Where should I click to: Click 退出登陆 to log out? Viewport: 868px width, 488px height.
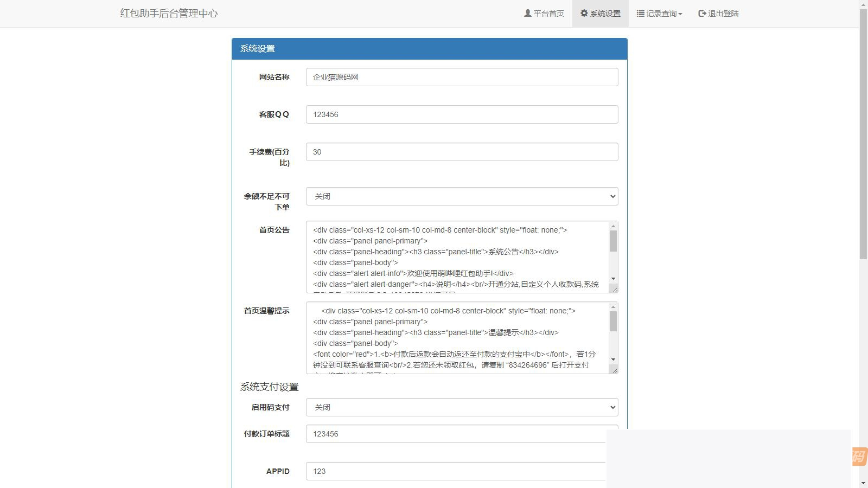[x=718, y=13]
